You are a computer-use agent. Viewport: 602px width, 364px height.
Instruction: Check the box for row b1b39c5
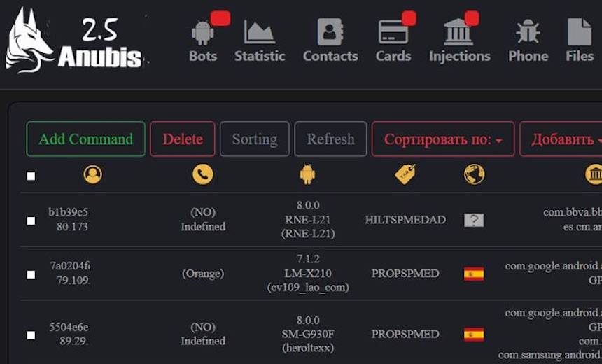(31, 220)
